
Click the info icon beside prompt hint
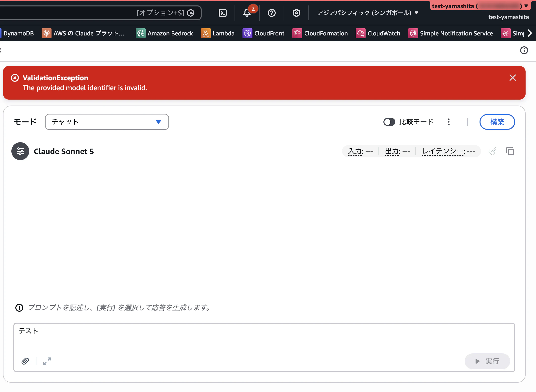point(19,308)
